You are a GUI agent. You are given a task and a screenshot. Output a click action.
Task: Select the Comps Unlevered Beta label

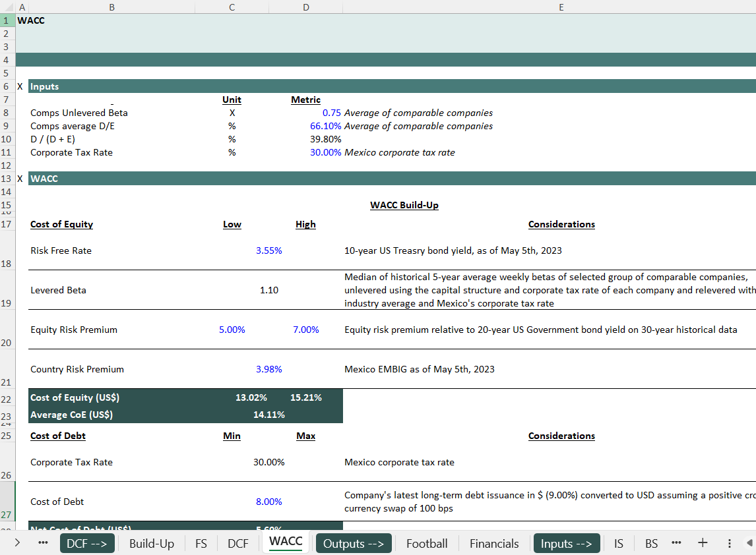[79, 113]
